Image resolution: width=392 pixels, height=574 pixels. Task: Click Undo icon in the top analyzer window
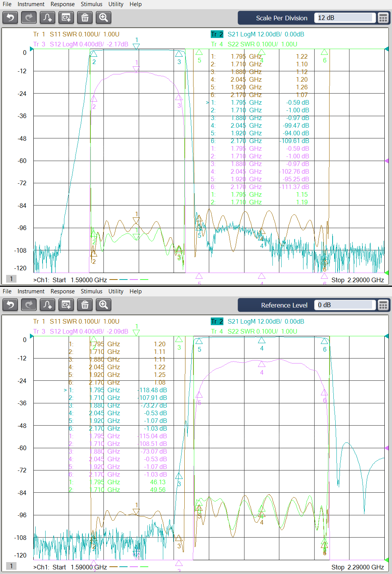point(10,18)
